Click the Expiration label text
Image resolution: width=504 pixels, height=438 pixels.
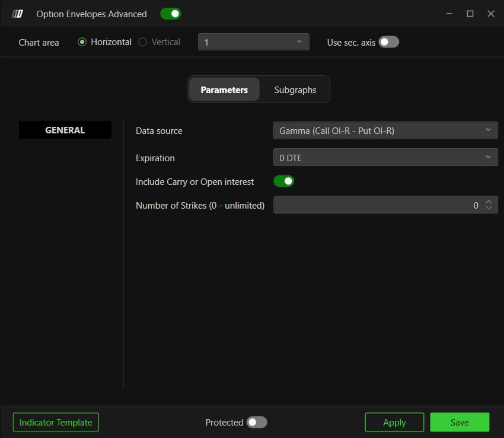tap(155, 158)
